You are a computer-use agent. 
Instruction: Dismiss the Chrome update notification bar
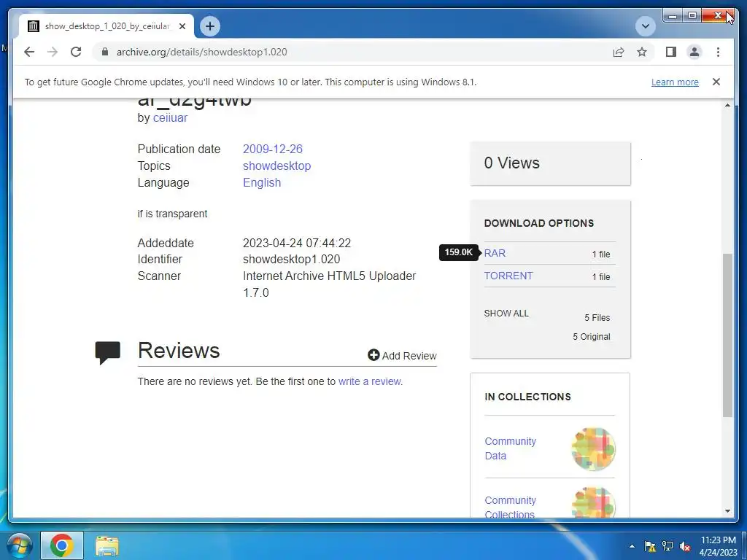coord(716,82)
